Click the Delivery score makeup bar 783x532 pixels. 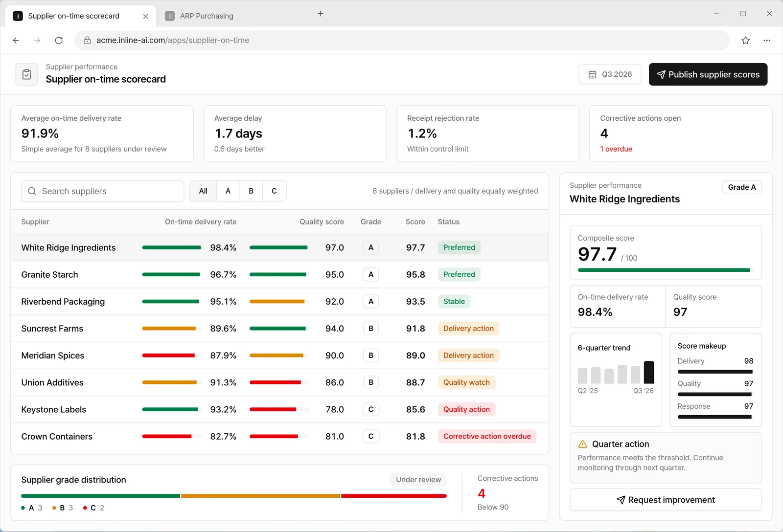[715, 372]
